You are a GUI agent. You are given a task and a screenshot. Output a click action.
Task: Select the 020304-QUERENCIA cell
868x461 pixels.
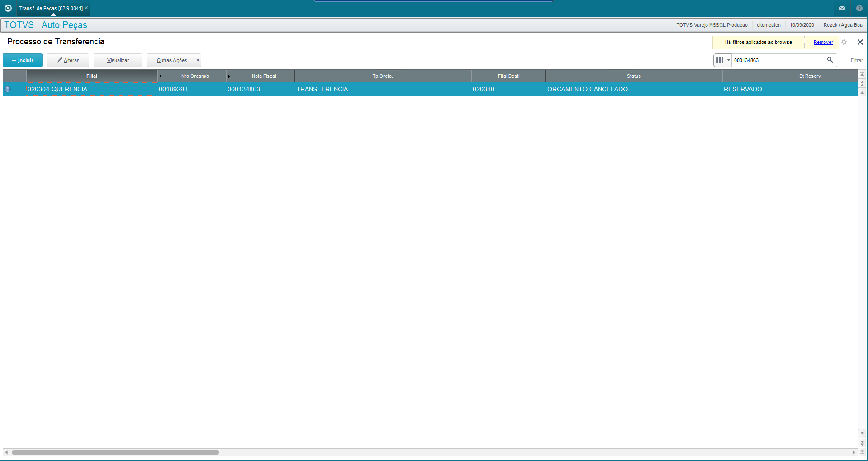92,89
